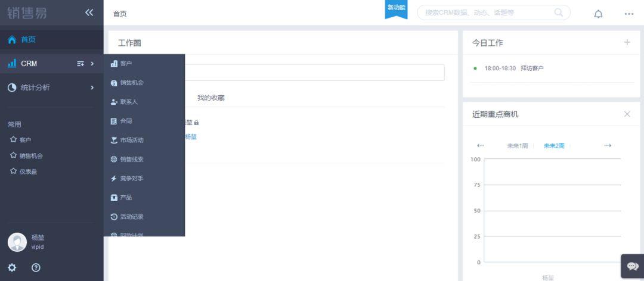The width and height of the screenshot is (644, 281).
Task: Click CRM menu customize list icon
Action: pyautogui.click(x=80, y=64)
